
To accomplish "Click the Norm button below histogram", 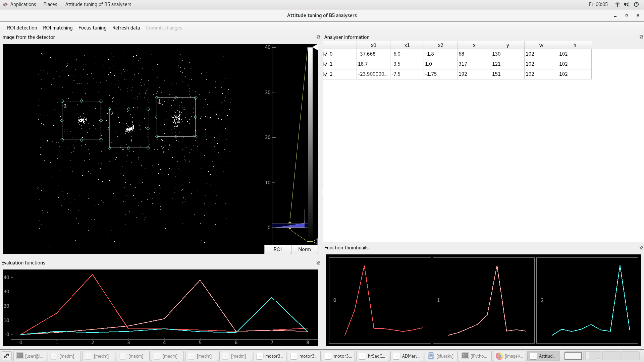I will pyautogui.click(x=304, y=249).
